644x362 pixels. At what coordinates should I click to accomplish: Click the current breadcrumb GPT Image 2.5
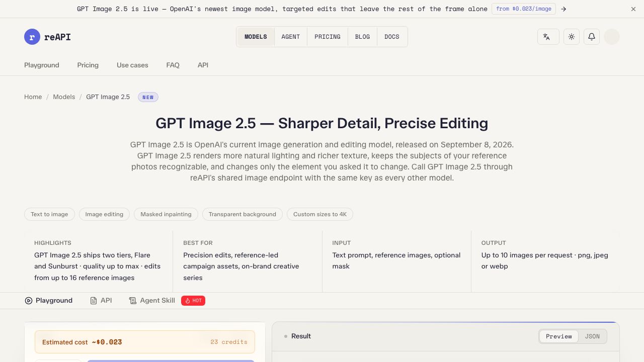click(108, 97)
